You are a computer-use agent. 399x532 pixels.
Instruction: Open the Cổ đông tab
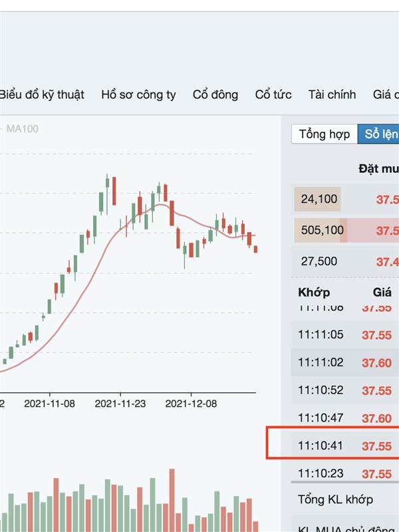(x=215, y=94)
